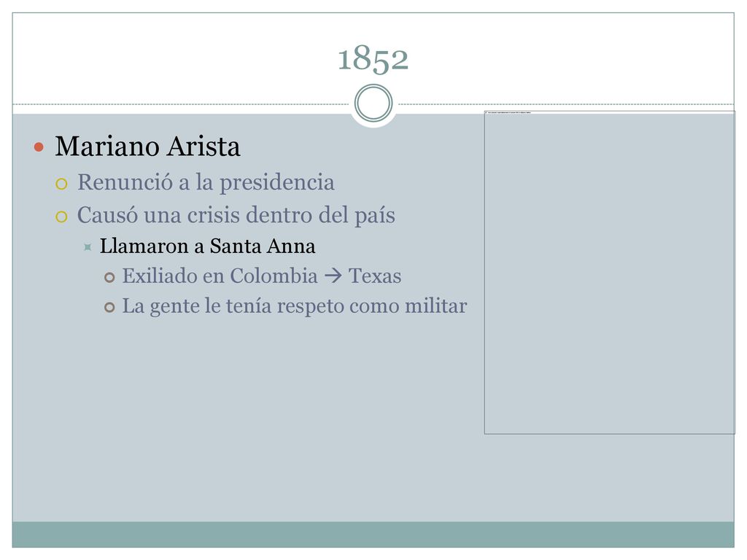Image resolution: width=747 pixels, height=560 pixels.
Task: Select the Mariano Arista heading text
Action: pos(147,146)
